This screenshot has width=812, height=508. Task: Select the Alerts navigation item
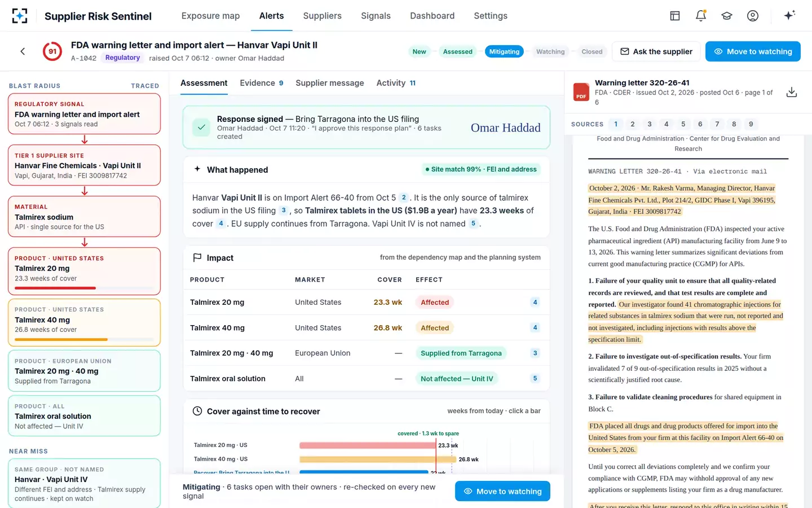tap(271, 16)
